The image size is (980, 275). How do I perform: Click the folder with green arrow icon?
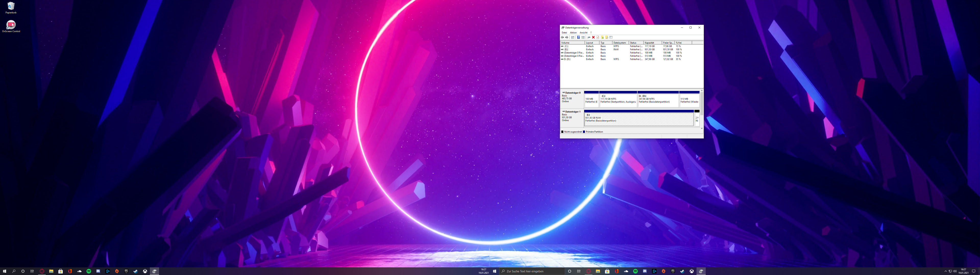pos(602,37)
